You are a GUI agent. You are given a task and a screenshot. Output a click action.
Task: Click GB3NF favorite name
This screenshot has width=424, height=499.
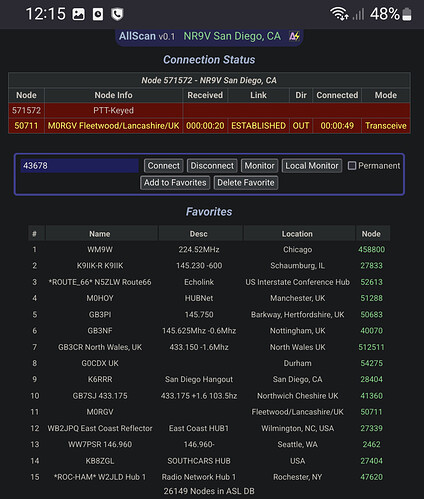[100, 331]
